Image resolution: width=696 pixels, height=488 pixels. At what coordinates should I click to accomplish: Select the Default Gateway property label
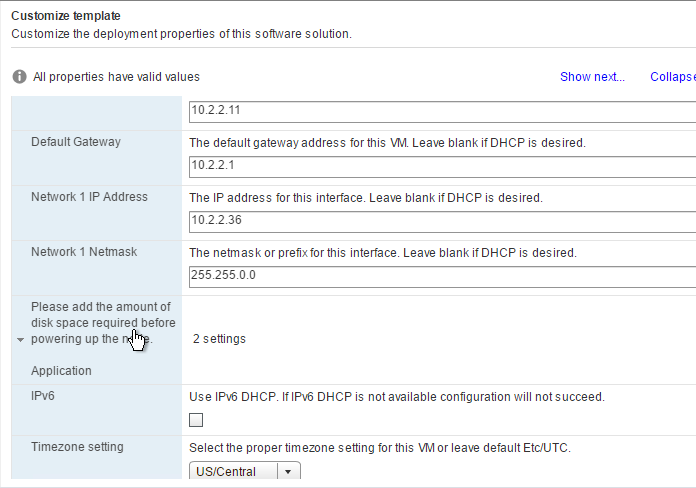(x=76, y=142)
